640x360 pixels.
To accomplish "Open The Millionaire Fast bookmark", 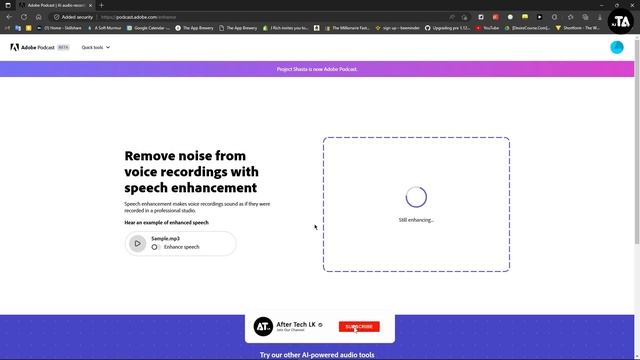I will [348, 28].
